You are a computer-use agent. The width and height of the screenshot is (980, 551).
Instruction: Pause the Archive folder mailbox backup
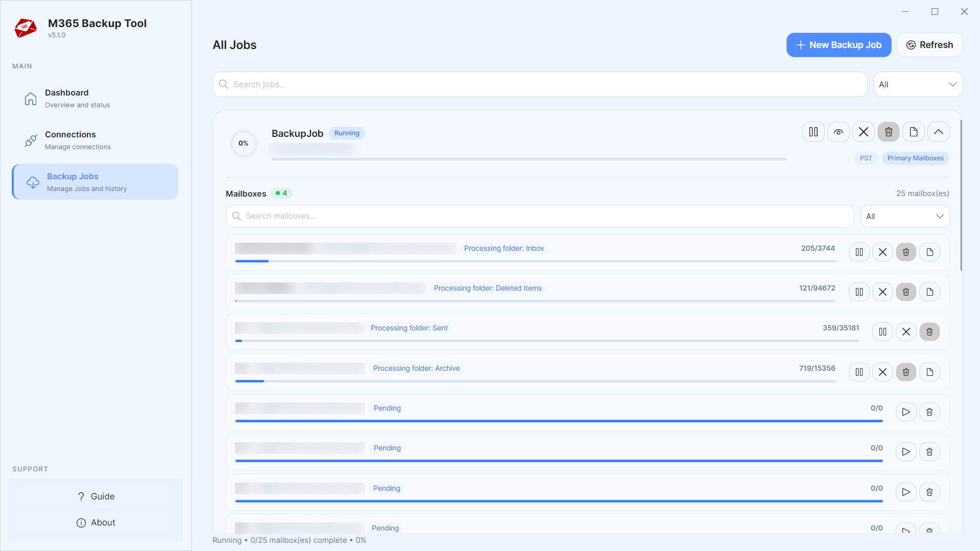pos(859,372)
